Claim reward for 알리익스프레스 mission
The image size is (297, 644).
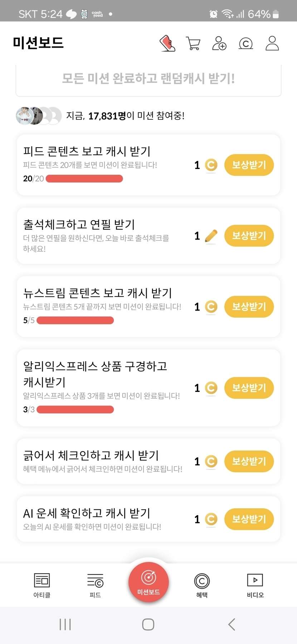[249, 388]
